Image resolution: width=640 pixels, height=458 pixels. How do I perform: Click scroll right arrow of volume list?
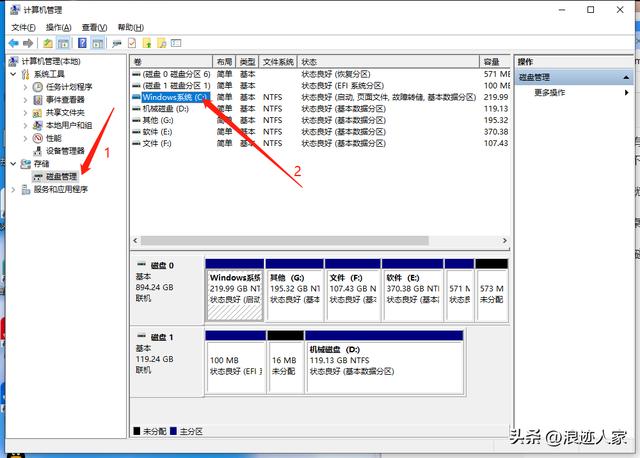504,240
